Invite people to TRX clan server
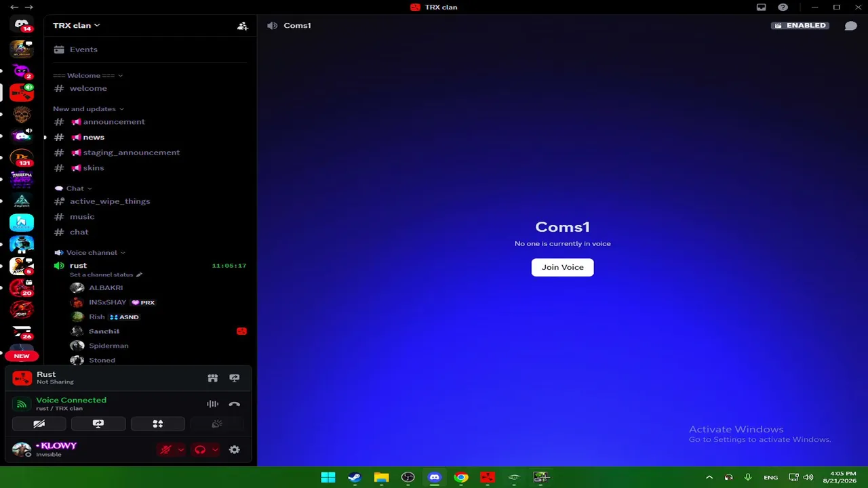Screen dimensions: 868x488 coord(242,26)
